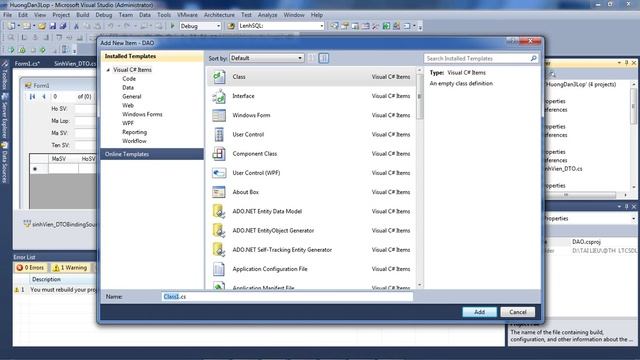
Task: Click the Find in Files toolbar icon
Action: point(231,26)
